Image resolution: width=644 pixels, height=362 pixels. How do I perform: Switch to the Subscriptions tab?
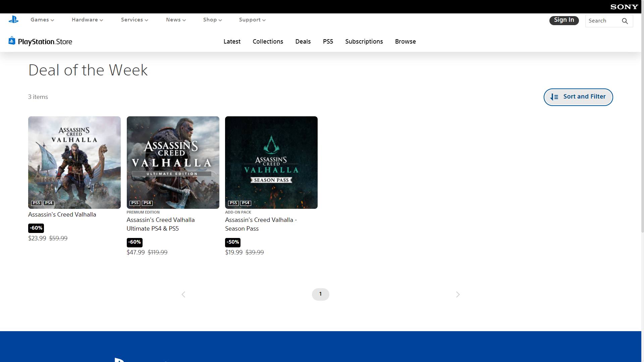pos(364,42)
